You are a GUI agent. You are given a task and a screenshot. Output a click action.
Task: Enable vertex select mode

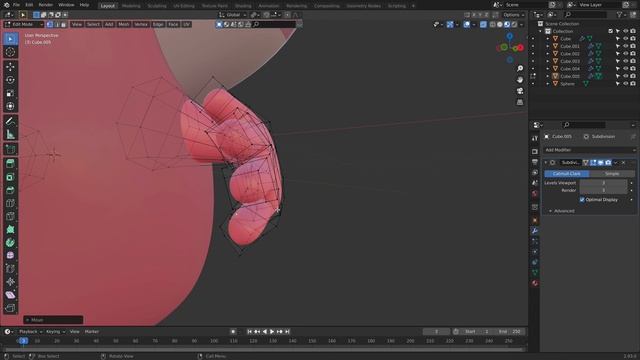pos(50,24)
